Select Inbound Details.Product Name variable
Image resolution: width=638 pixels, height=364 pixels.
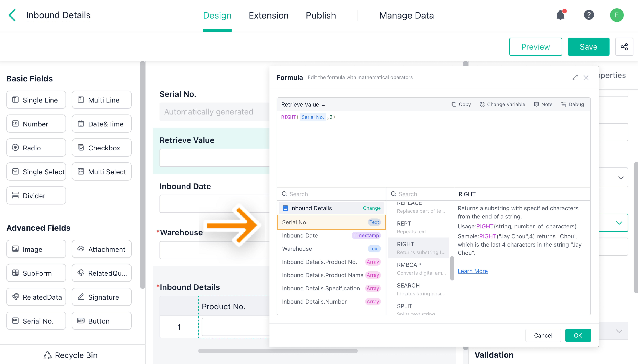point(331,275)
